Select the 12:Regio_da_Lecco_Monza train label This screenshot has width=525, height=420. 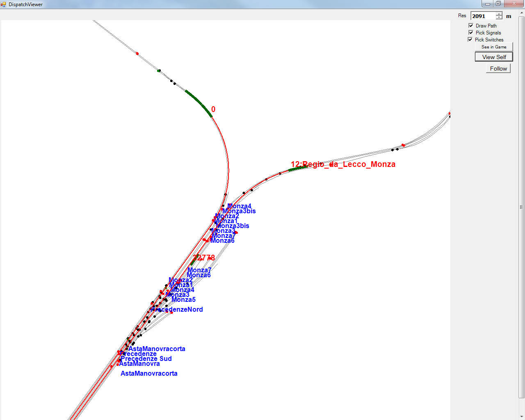coord(344,164)
